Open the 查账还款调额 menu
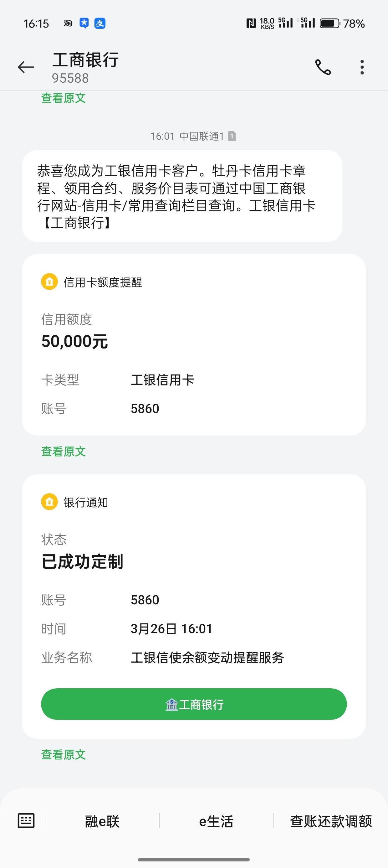The width and height of the screenshot is (388, 868). coord(331,821)
